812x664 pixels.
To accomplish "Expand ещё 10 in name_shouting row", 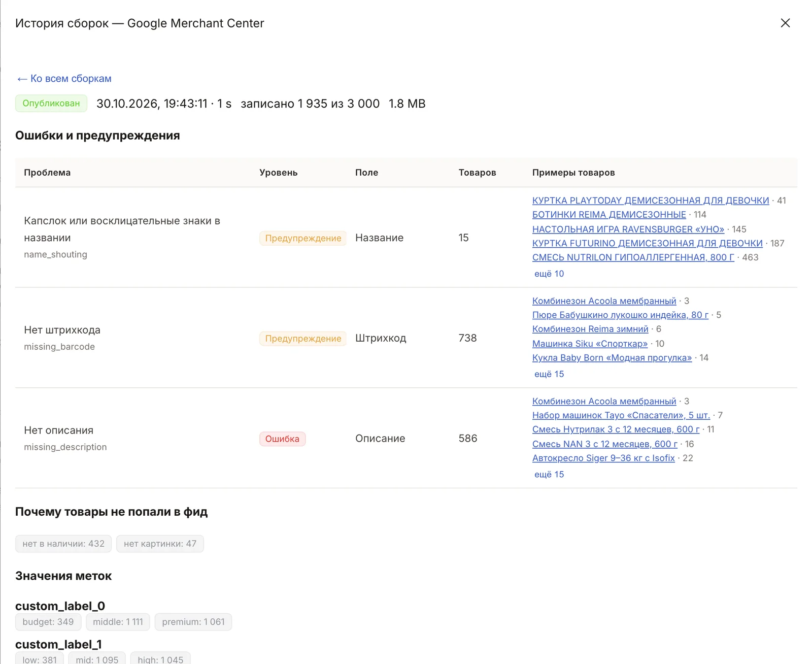I will pyautogui.click(x=549, y=274).
